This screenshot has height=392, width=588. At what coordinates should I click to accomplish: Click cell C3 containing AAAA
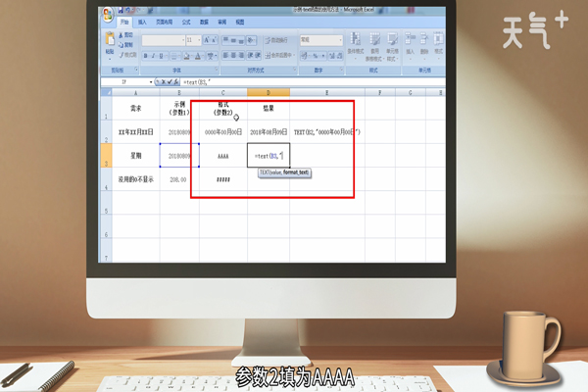click(222, 155)
